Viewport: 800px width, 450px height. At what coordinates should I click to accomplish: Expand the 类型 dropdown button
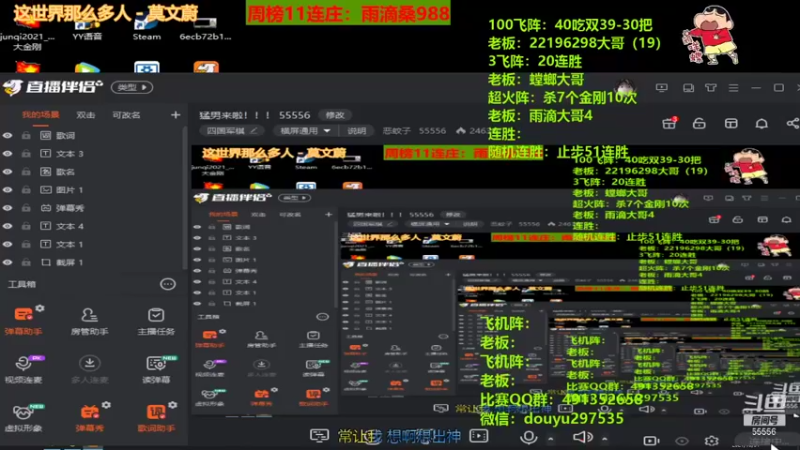[132, 87]
